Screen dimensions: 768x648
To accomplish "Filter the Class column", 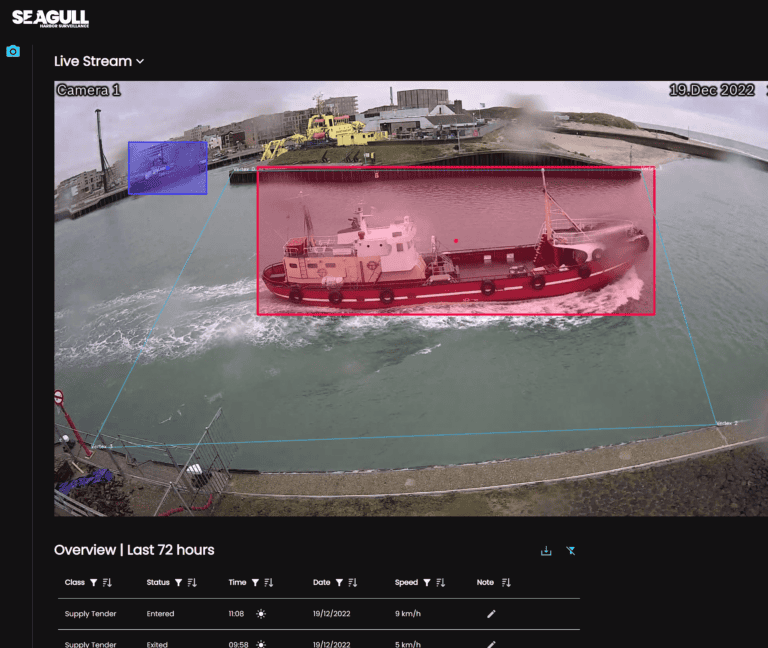I will (94, 582).
